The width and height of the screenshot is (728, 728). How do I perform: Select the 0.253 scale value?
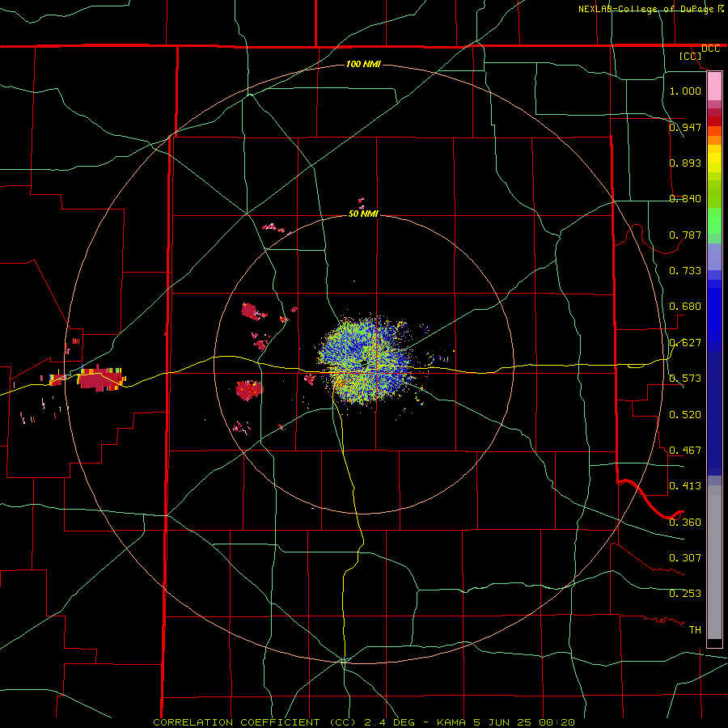pyautogui.click(x=685, y=594)
